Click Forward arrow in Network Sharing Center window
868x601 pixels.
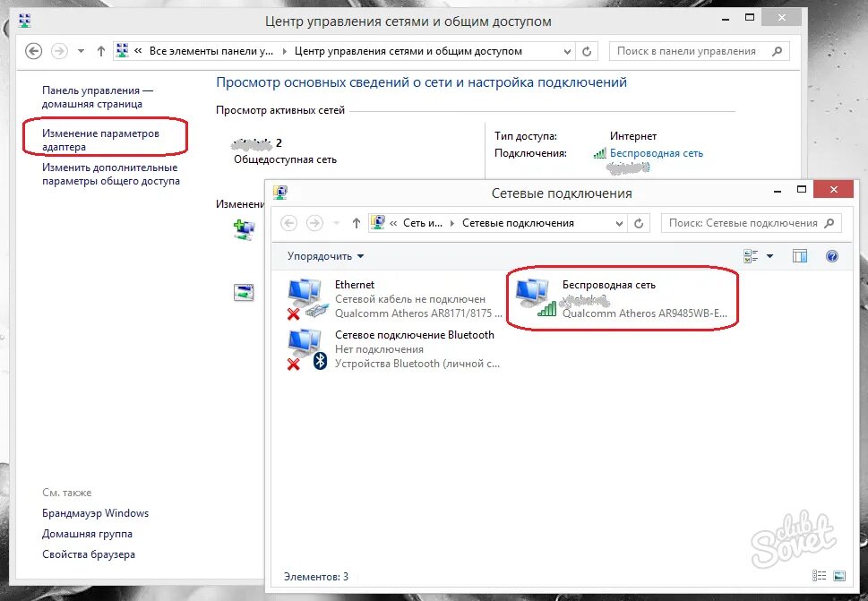click(x=59, y=51)
